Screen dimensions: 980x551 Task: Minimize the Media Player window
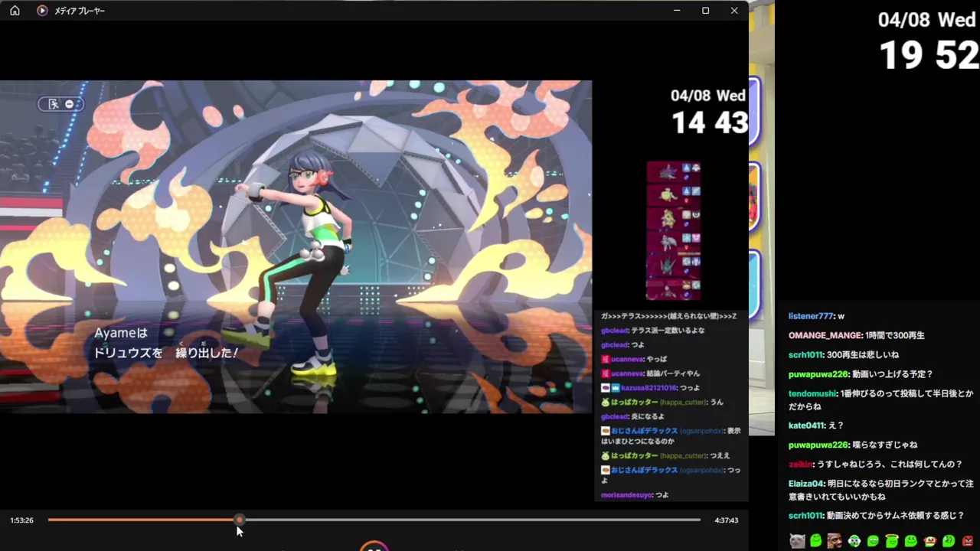(x=677, y=11)
